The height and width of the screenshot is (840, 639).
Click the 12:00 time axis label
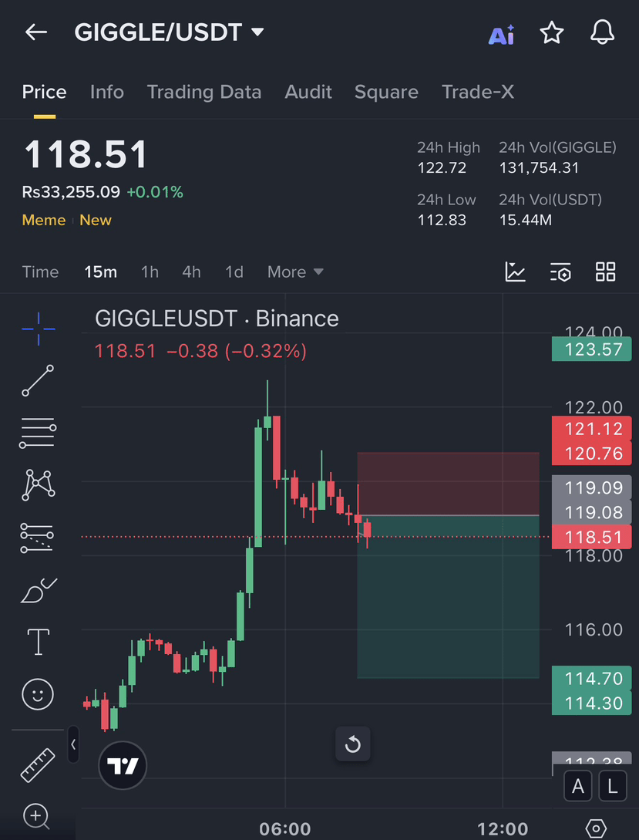click(x=503, y=829)
